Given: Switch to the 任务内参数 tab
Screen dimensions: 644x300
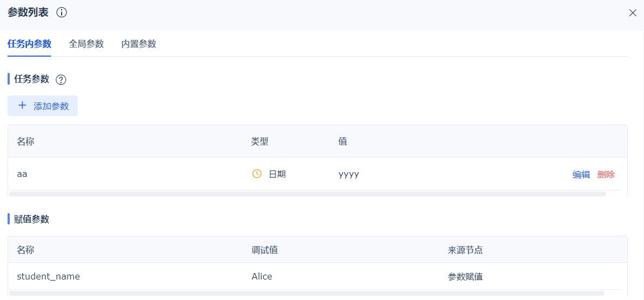Looking at the screenshot, I should 29,44.
